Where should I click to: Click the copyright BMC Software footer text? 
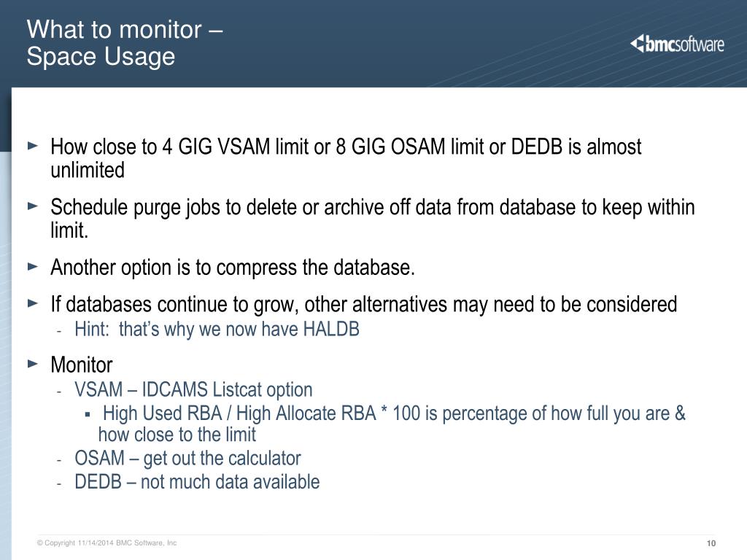107,542
